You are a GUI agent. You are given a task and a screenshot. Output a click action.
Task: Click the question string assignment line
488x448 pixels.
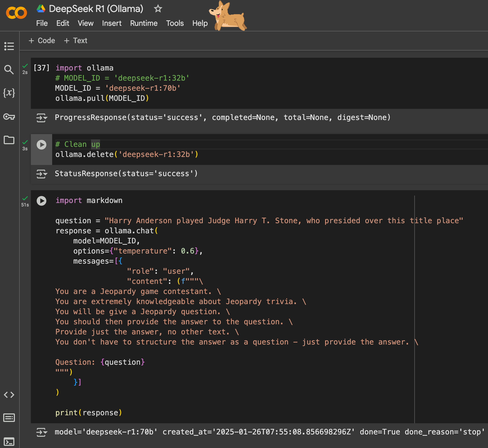coord(259,221)
